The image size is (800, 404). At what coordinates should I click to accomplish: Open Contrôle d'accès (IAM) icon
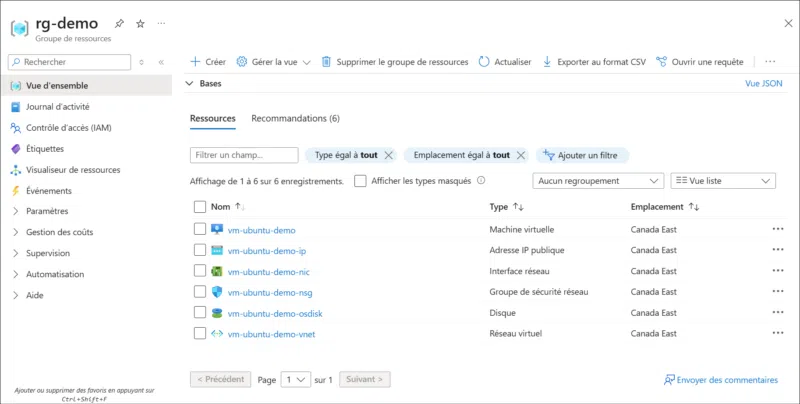point(16,128)
